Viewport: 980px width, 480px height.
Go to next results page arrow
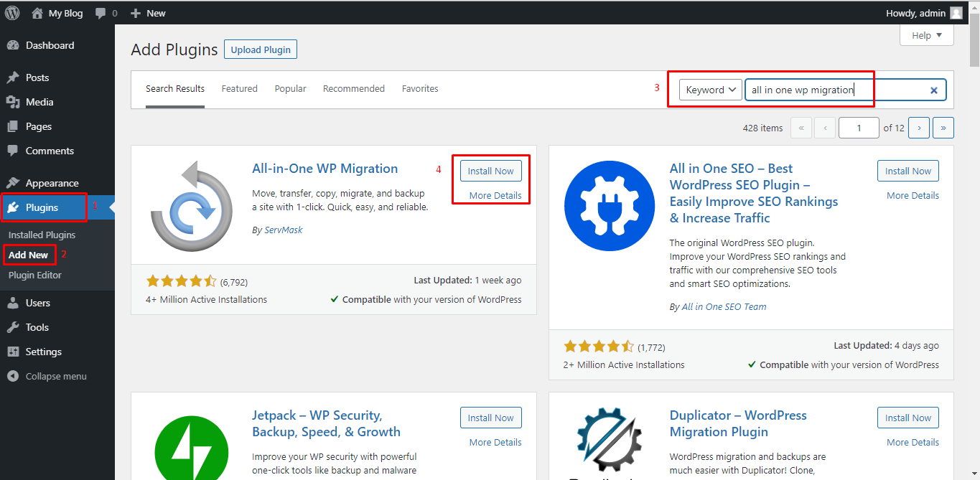[919, 128]
